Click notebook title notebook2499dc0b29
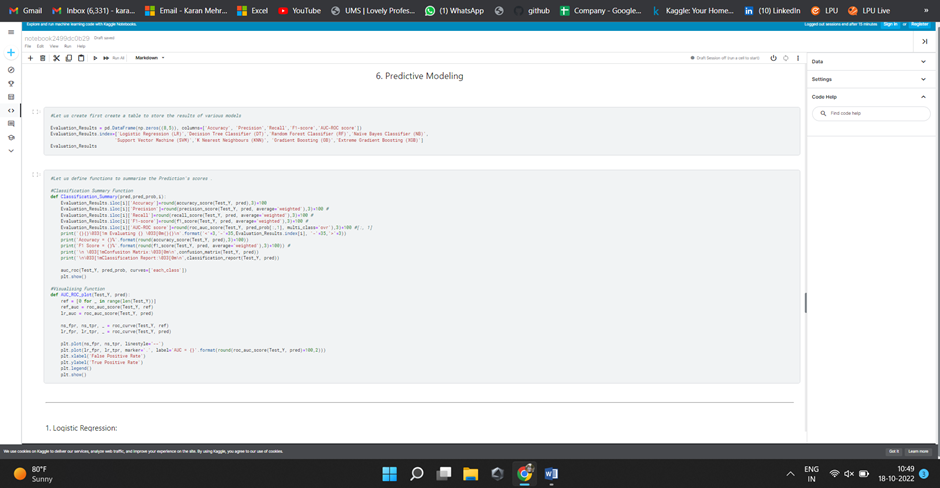Viewport: 940px width, 488px height. point(57,38)
